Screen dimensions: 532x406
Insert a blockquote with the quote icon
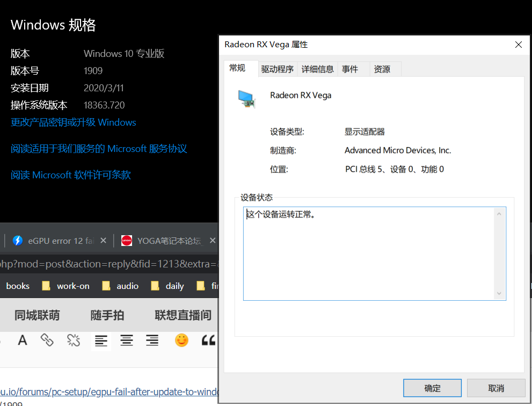pyautogui.click(x=209, y=340)
